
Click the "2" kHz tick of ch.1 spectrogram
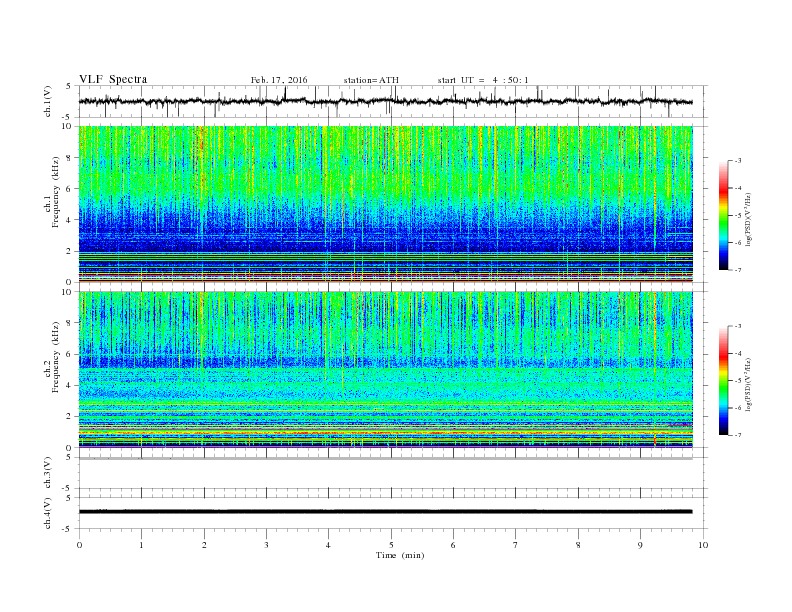(x=69, y=251)
